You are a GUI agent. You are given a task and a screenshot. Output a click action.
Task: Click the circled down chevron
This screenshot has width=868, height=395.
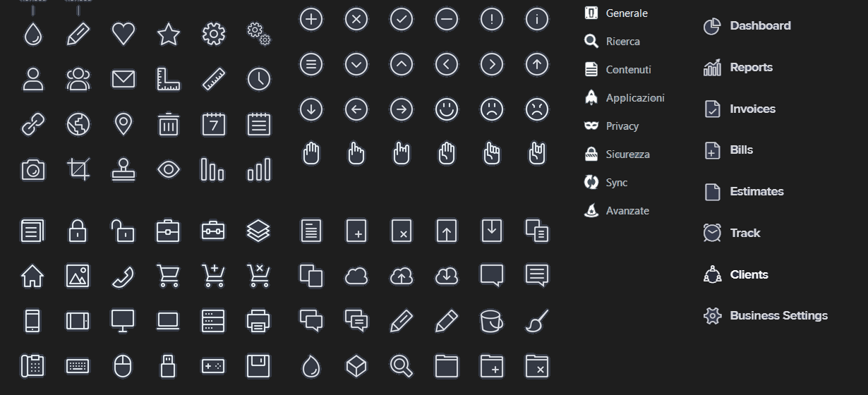tap(356, 64)
